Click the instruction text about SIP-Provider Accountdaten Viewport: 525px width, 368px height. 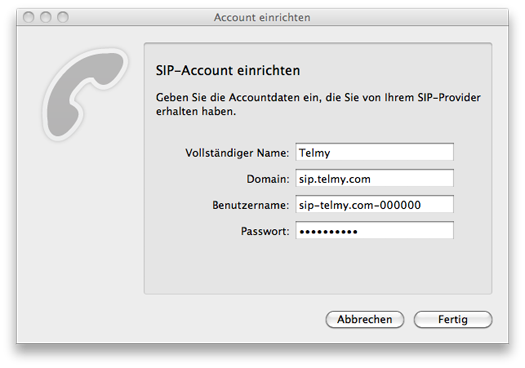[318, 104]
